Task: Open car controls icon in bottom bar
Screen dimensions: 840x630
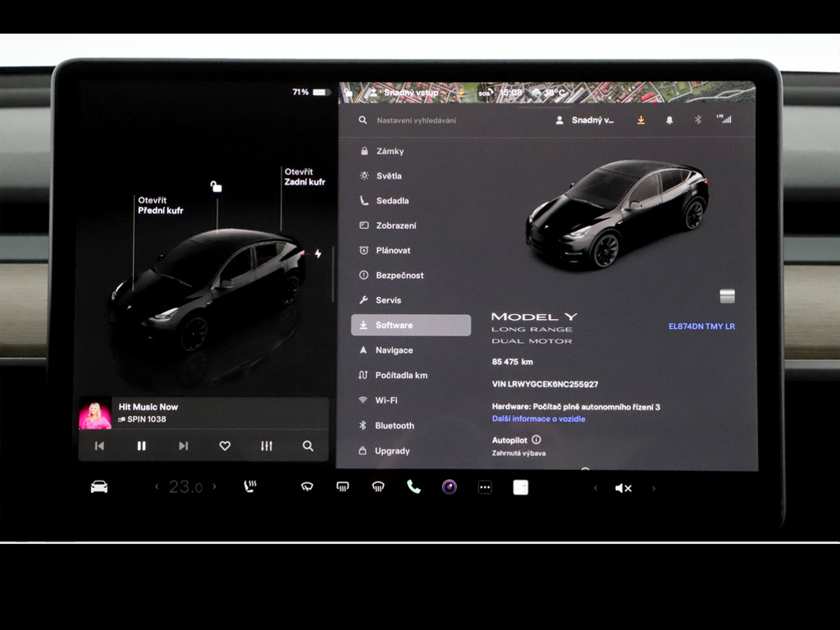Action: coord(99,487)
